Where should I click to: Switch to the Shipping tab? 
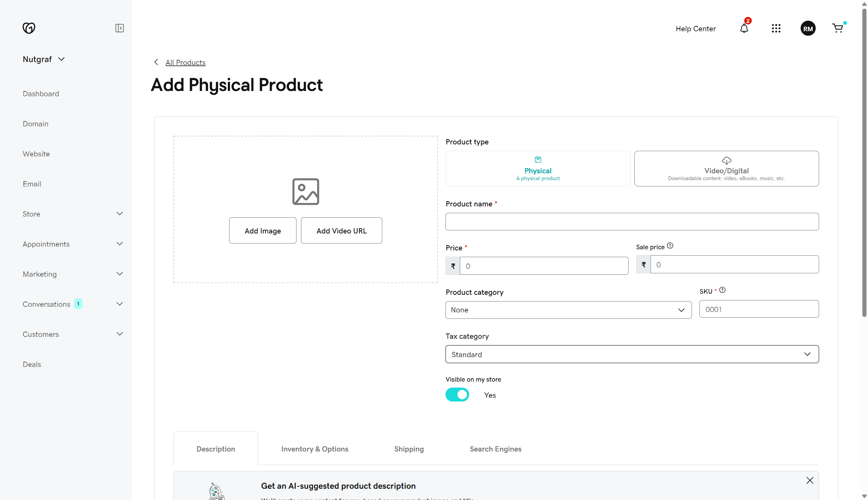click(x=409, y=448)
